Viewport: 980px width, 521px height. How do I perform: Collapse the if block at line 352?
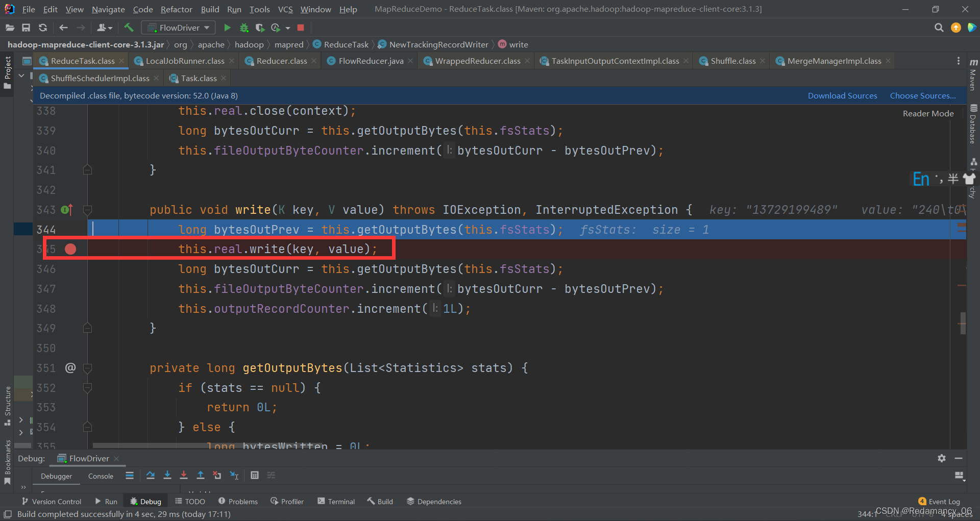point(87,388)
